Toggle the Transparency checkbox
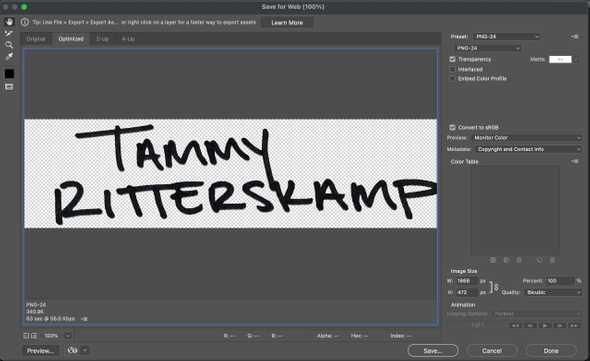The width and height of the screenshot is (590, 361). click(452, 59)
